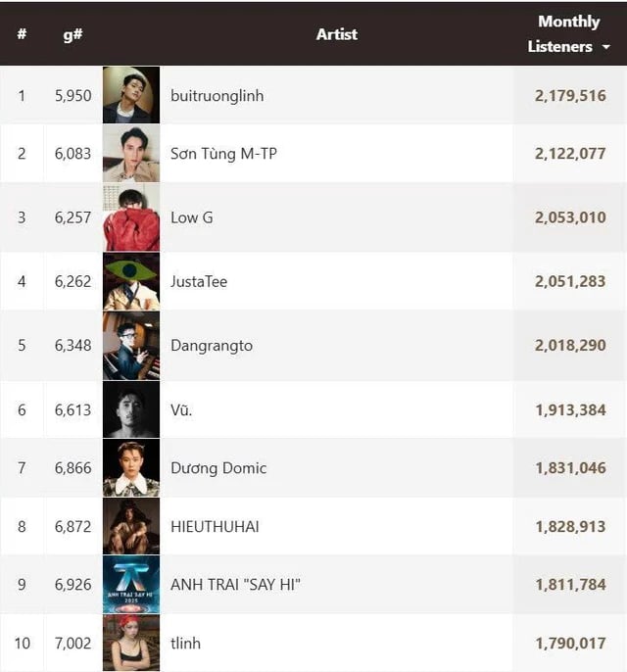Click buitruonglinh's artist thumbnail
Screen dimensions: 627x672
pyautogui.click(x=130, y=95)
